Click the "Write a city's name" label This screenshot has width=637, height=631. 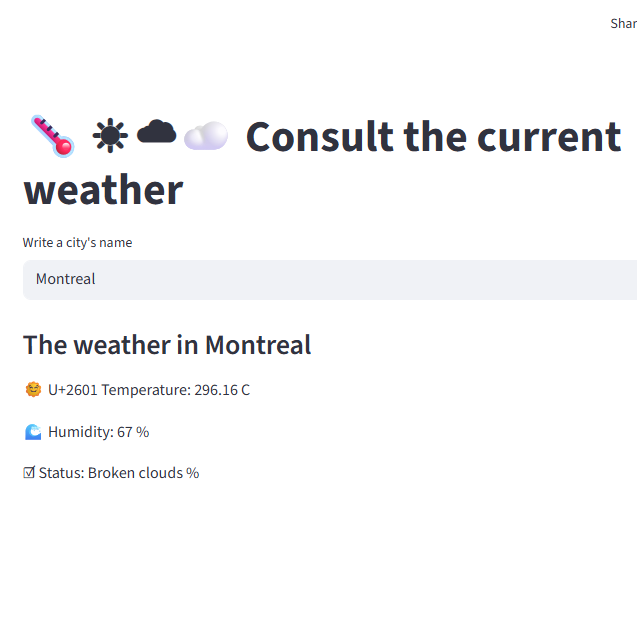coord(78,243)
